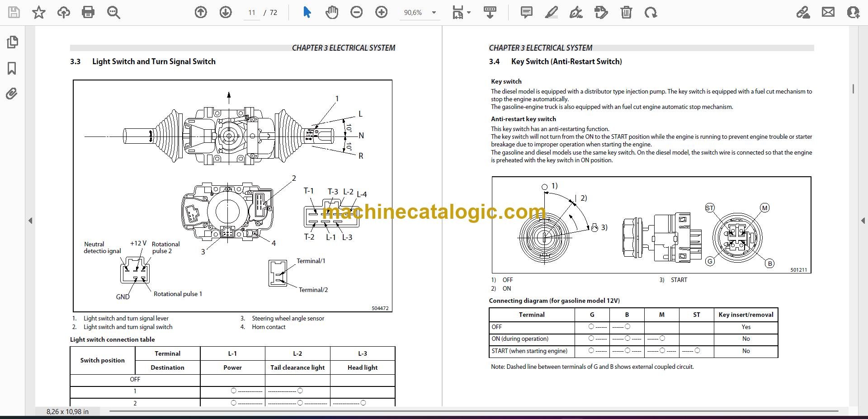The height and width of the screenshot is (419, 868).
Task: Select the highlight pen tool
Action: click(x=552, y=12)
